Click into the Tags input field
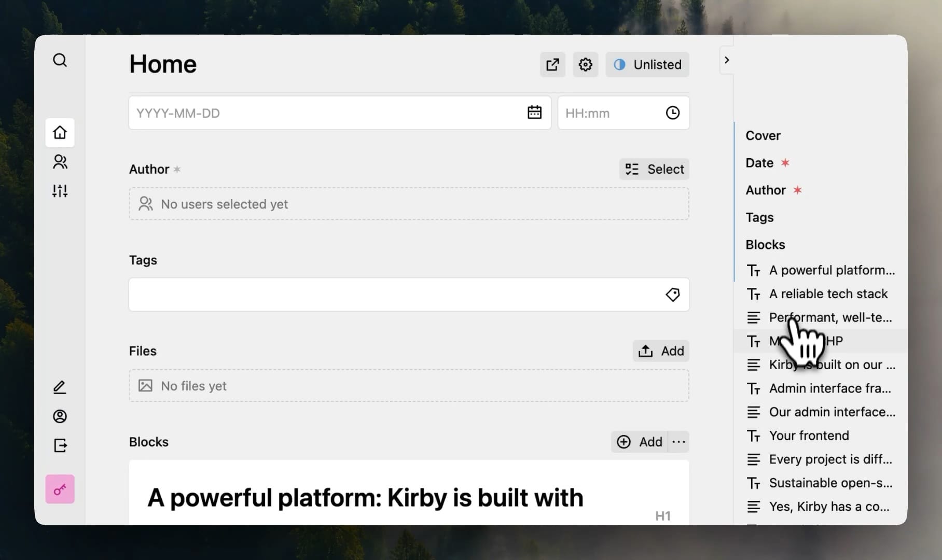This screenshot has height=560, width=942. pyautogui.click(x=394, y=295)
